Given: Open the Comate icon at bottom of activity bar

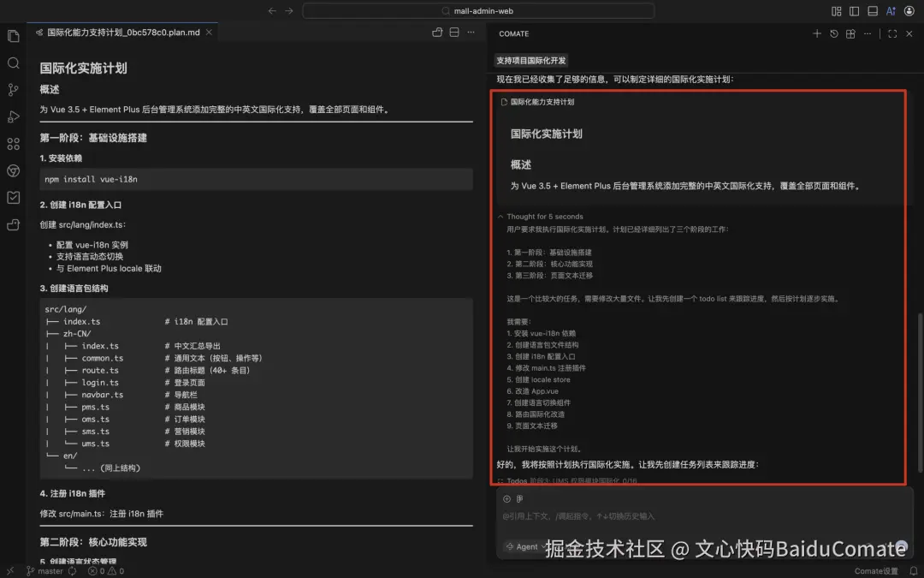Looking at the screenshot, I should (x=13, y=224).
